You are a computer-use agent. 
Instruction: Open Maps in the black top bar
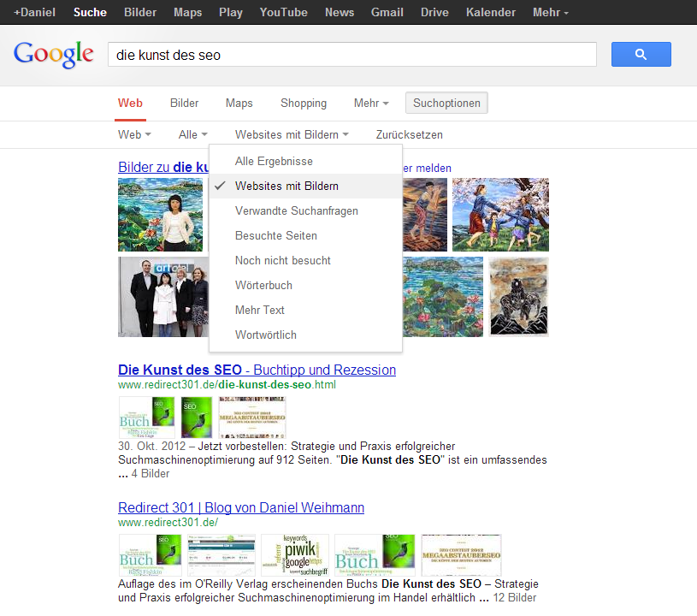pos(187,12)
